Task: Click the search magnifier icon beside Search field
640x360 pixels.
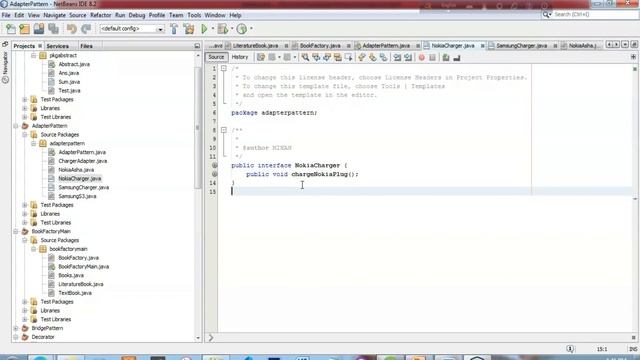Action: 546,15
